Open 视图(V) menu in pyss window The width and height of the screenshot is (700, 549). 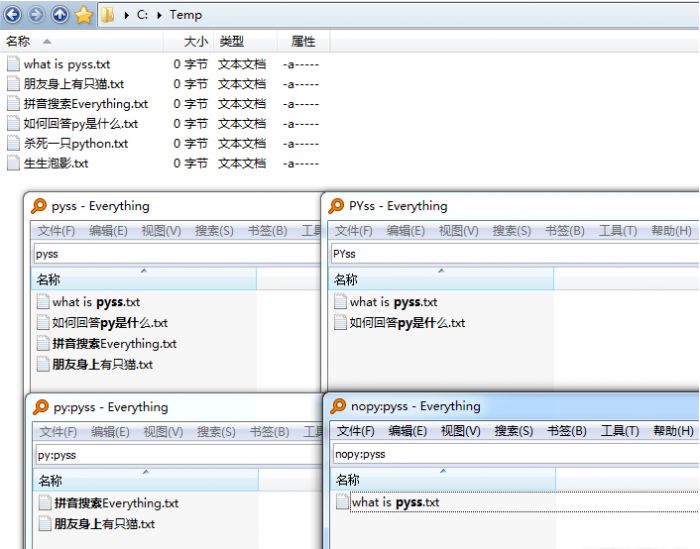tap(161, 231)
